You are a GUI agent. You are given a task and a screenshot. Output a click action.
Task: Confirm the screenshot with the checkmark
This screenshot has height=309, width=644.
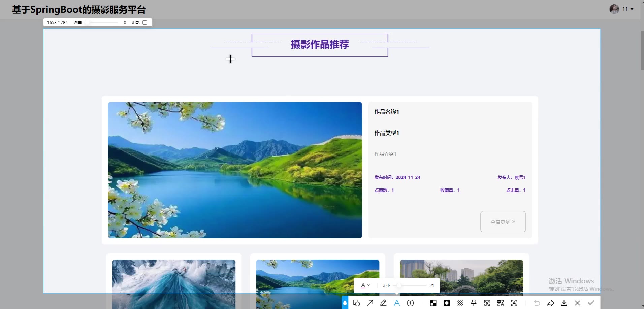coord(591,303)
